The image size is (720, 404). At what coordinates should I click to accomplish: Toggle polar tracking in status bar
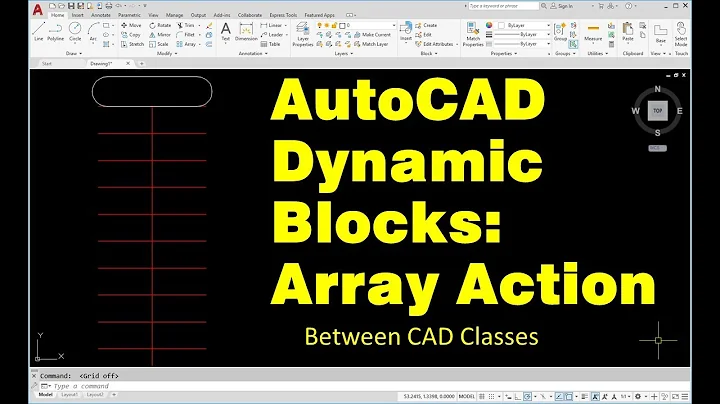pyautogui.click(x=528, y=396)
